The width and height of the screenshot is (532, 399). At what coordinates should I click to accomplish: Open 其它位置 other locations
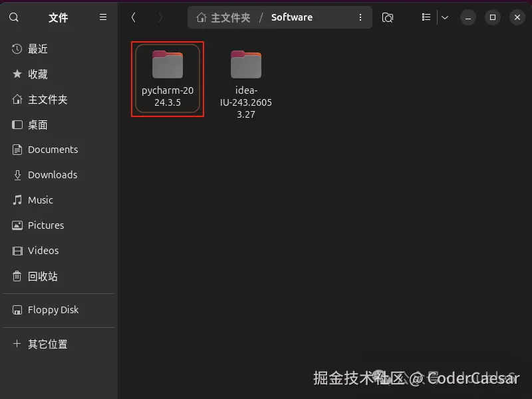[x=59, y=344]
